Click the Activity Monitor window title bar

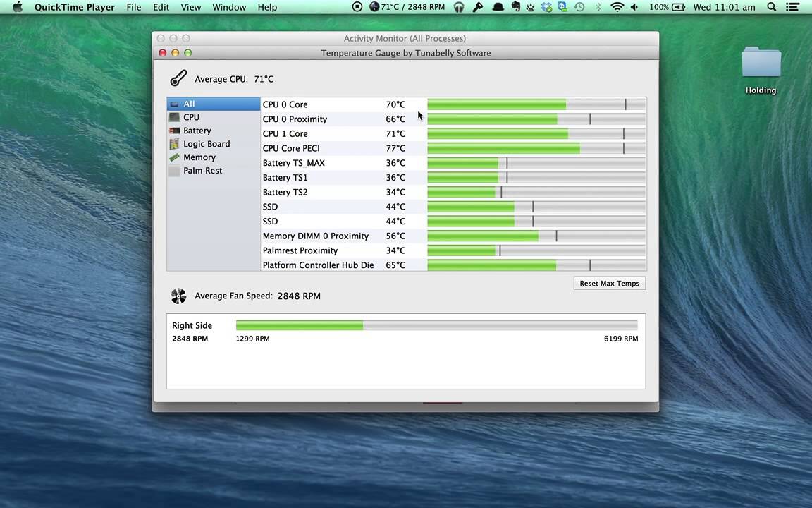[x=405, y=38]
